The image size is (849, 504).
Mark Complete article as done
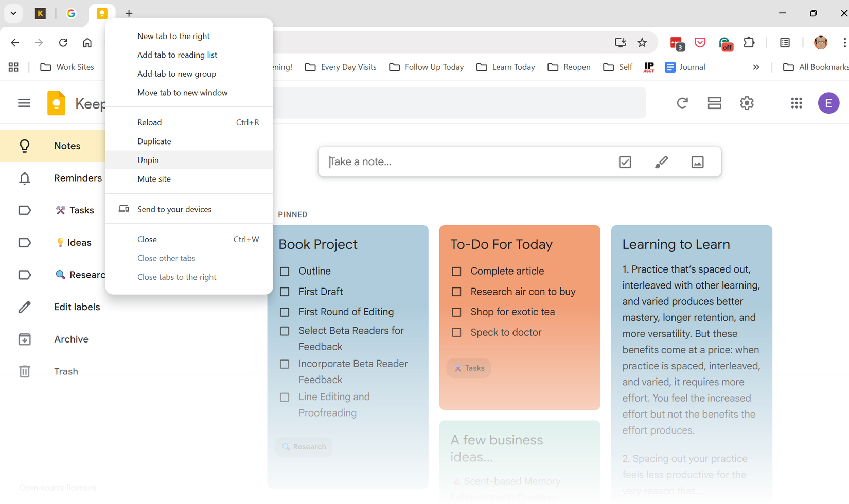coord(456,271)
